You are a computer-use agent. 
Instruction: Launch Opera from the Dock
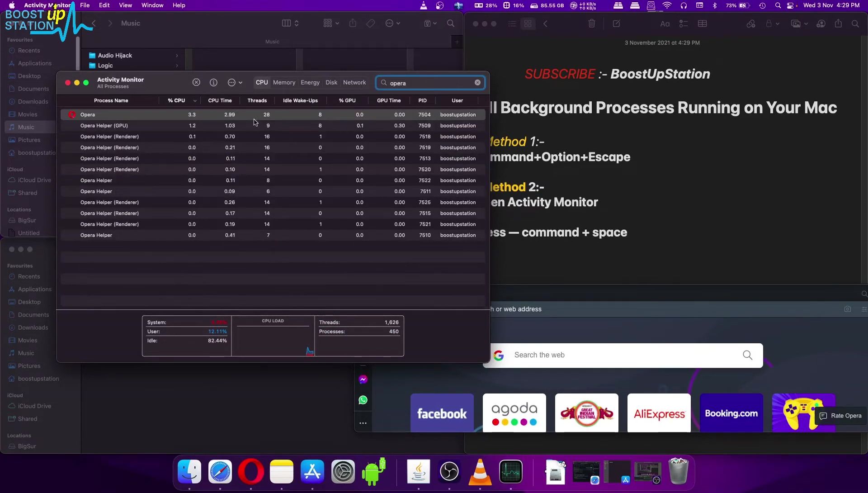pos(251,472)
